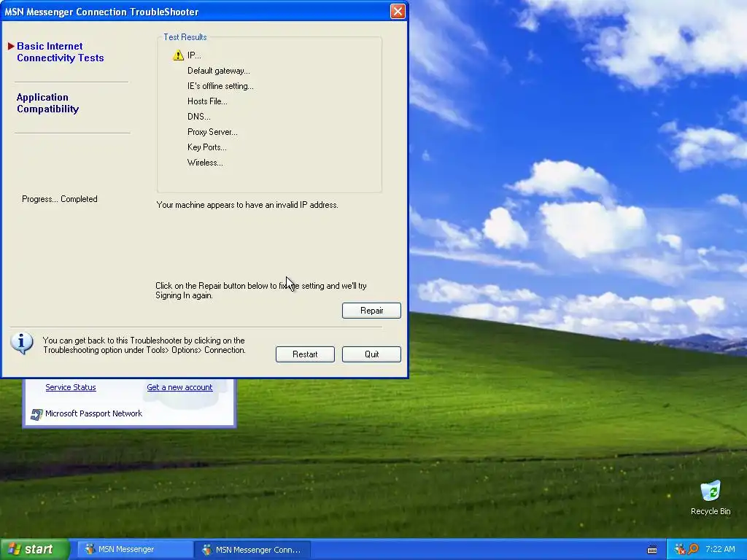
Task: Click the yellow warning icon beside IP
Action: [178, 55]
